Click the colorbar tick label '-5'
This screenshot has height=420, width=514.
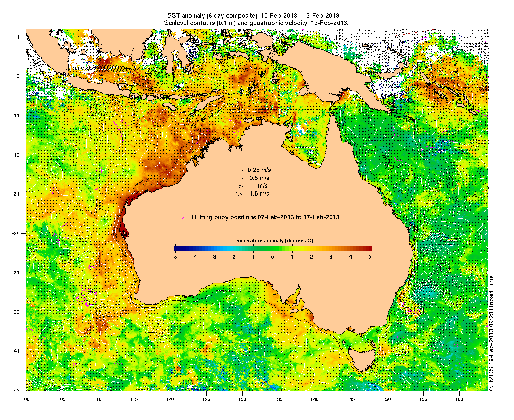[x=174, y=256]
